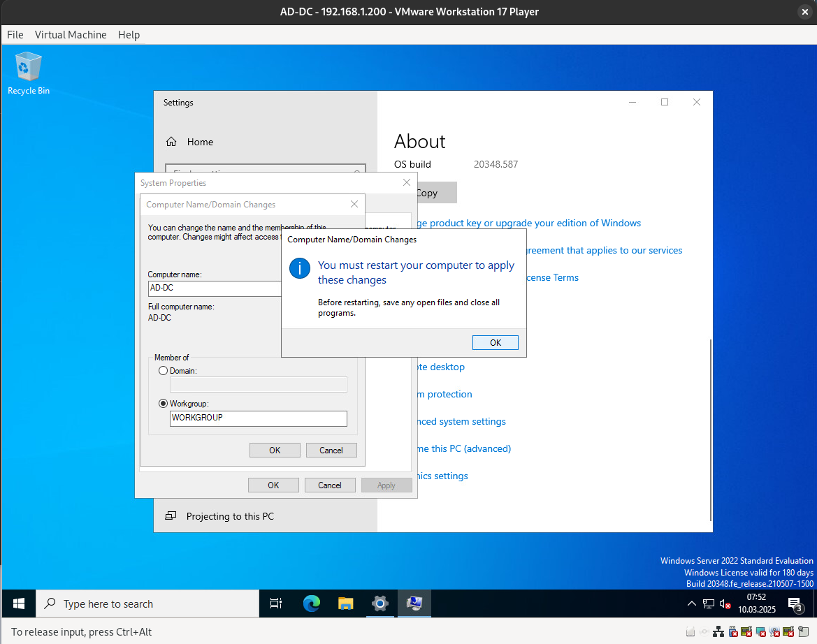Select the Workgroup radio button
817x644 pixels.
pyautogui.click(x=164, y=404)
